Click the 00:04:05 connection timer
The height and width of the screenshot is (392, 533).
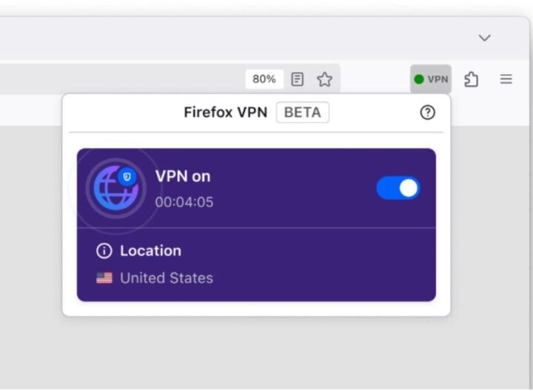[x=184, y=202]
